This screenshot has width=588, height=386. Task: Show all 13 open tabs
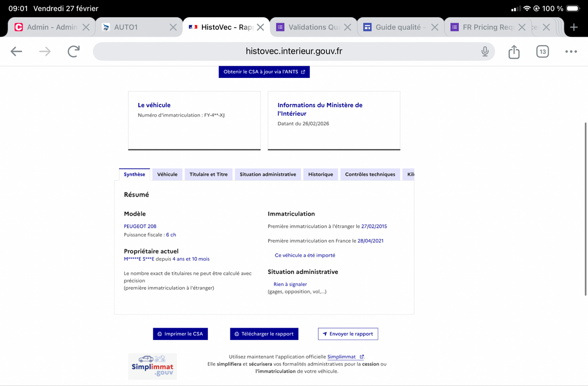pyautogui.click(x=542, y=51)
